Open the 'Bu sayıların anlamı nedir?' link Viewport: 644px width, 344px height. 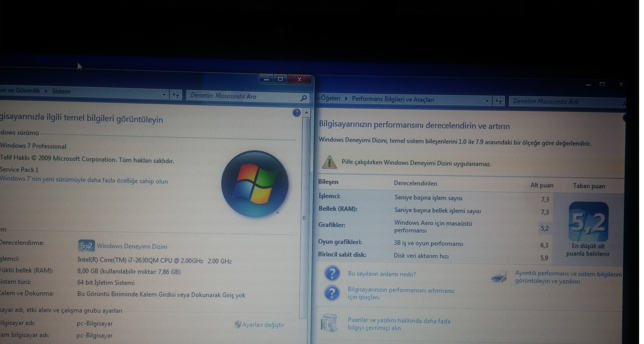coord(382,274)
